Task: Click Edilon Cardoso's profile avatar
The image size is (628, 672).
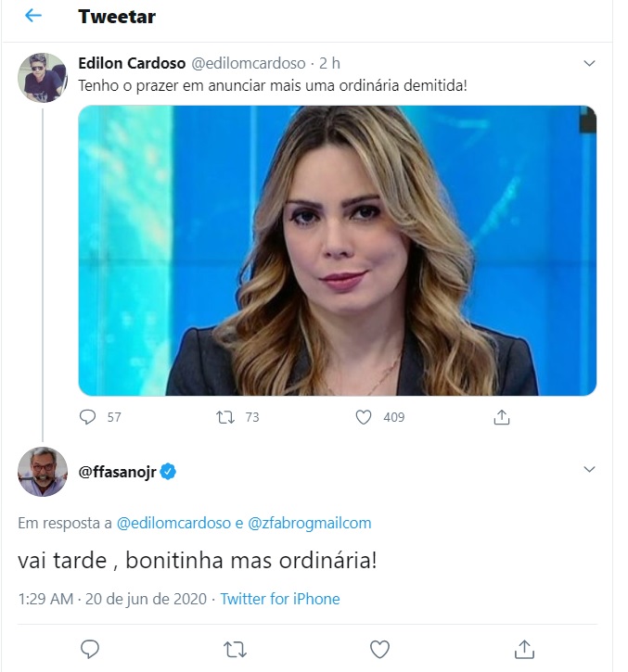Action: pos(43,78)
